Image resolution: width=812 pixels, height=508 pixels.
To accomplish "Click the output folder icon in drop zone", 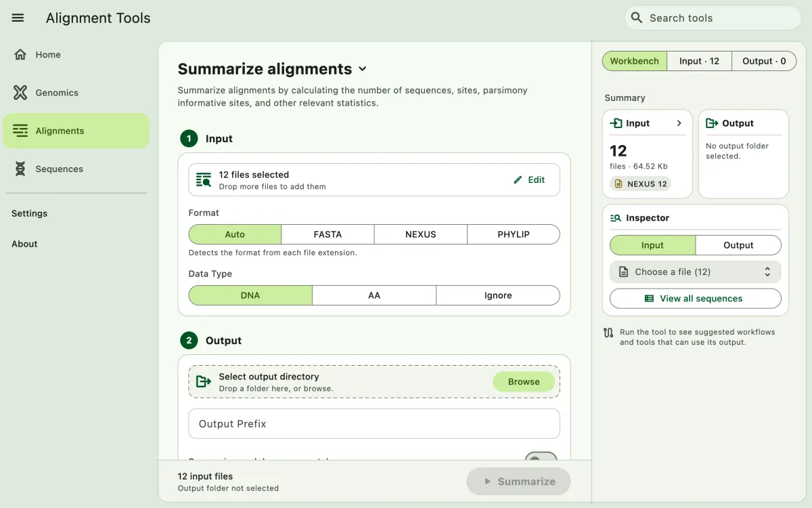I will click(204, 382).
